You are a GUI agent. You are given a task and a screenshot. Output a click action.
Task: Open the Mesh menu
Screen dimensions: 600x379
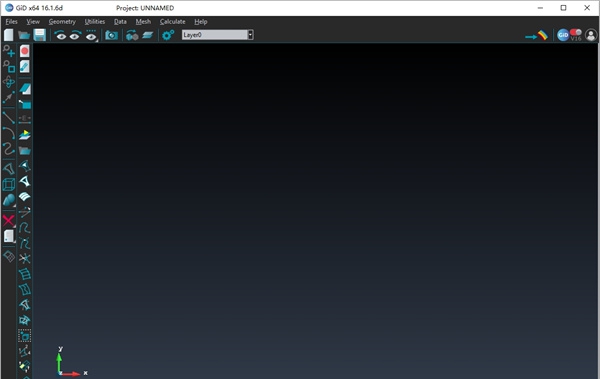coord(143,22)
